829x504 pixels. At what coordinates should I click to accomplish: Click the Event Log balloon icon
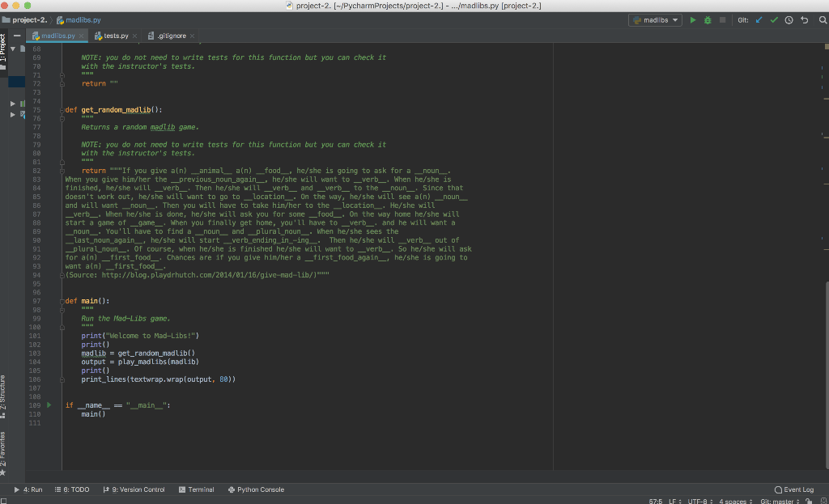tap(778, 489)
